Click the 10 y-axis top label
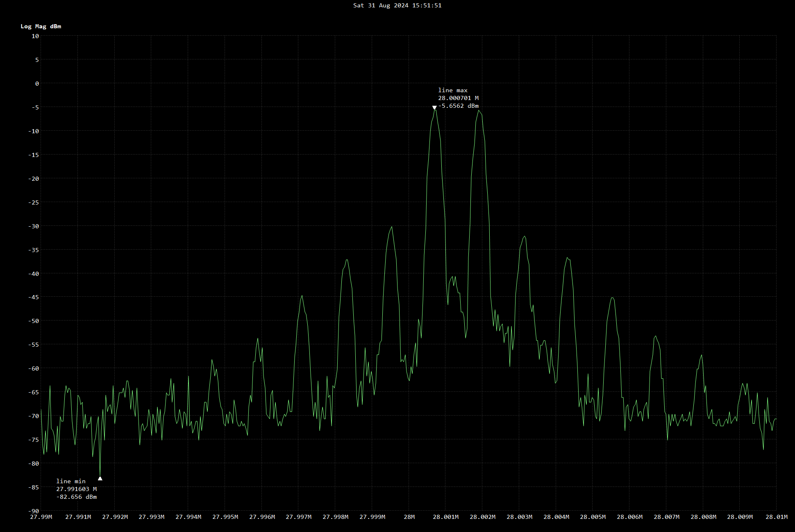Screen dimensions: 795x532 35,36
